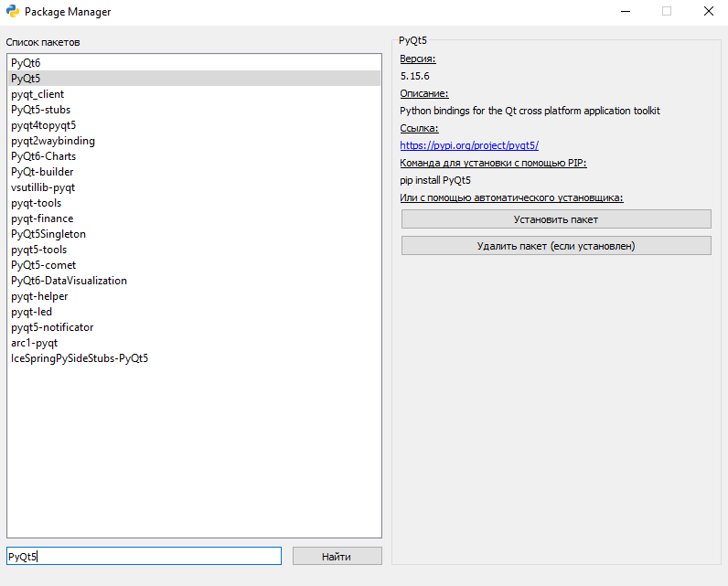Click the Найти search button

click(x=337, y=556)
